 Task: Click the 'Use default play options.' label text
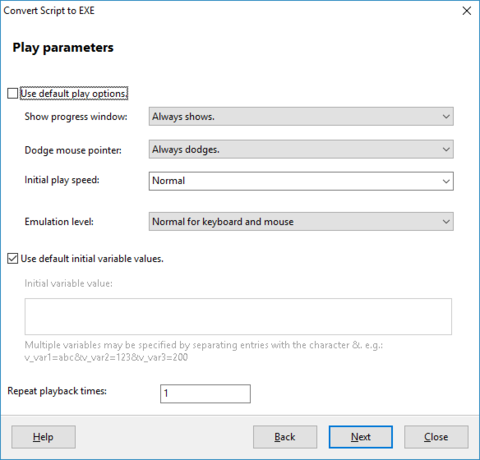74,93
